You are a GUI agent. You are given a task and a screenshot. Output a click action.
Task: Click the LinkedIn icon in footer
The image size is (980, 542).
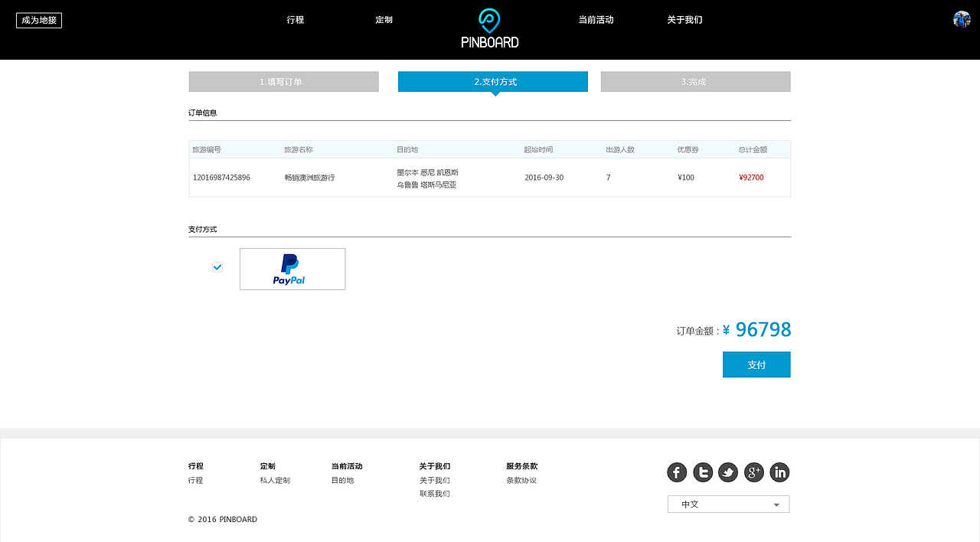[x=779, y=472]
